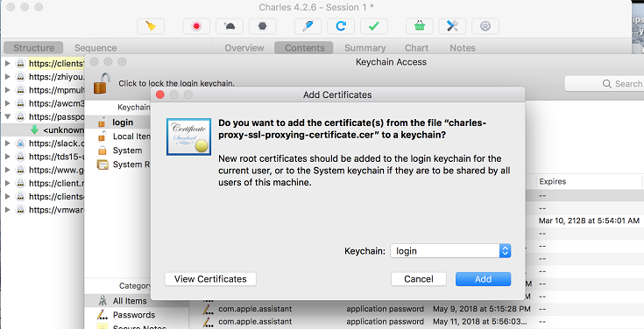Click the lock icon on https://slack host
Viewport: 644px width, 329px height.
(x=20, y=143)
